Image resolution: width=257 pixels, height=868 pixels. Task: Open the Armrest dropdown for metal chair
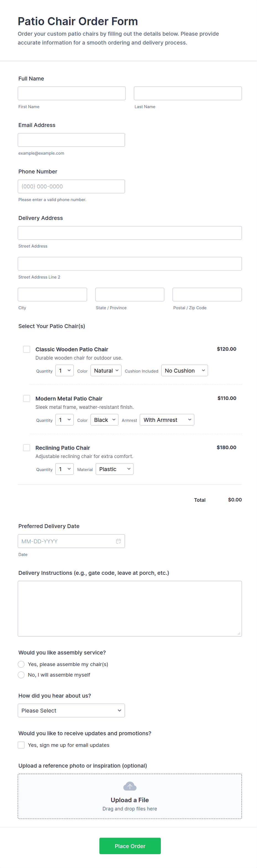(x=167, y=420)
